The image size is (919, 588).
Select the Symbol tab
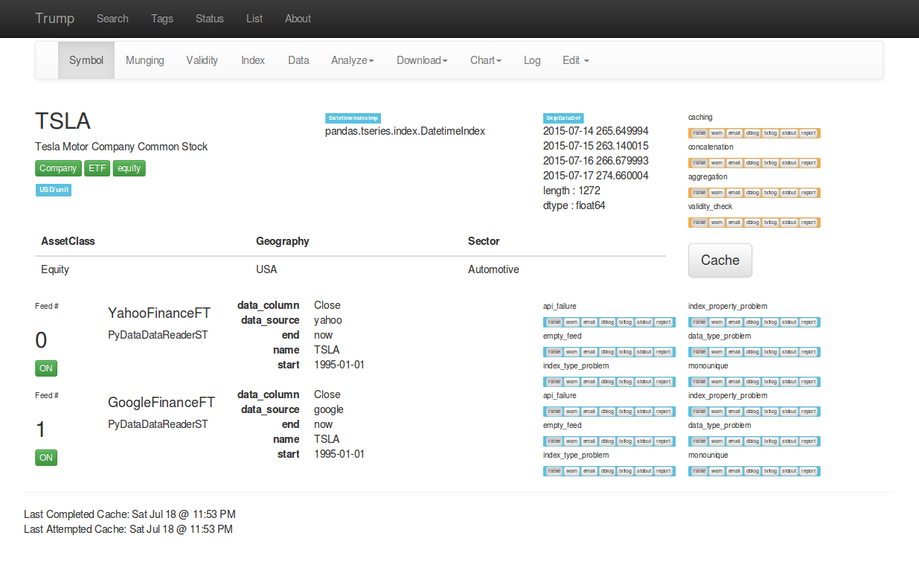point(86,60)
